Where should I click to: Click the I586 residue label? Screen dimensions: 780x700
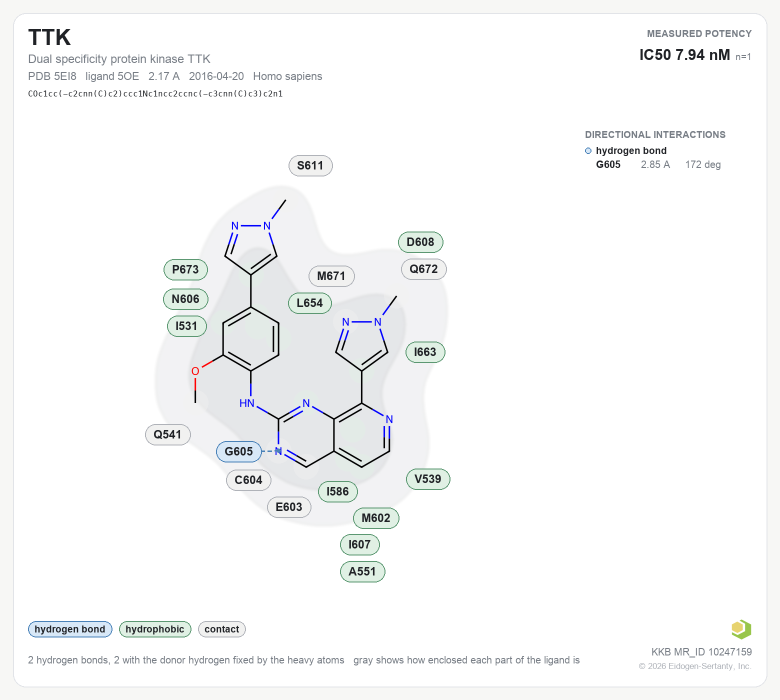click(x=338, y=491)
